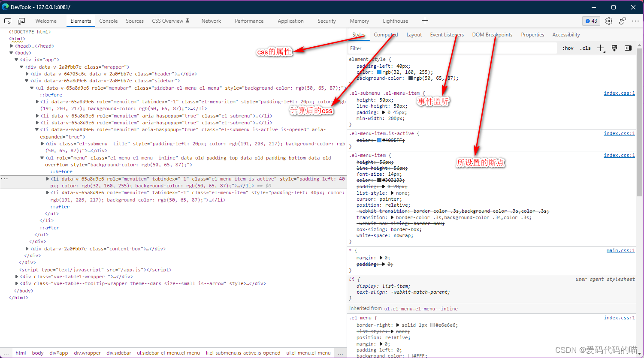Switch to the Layout pane

click(414, 35)
